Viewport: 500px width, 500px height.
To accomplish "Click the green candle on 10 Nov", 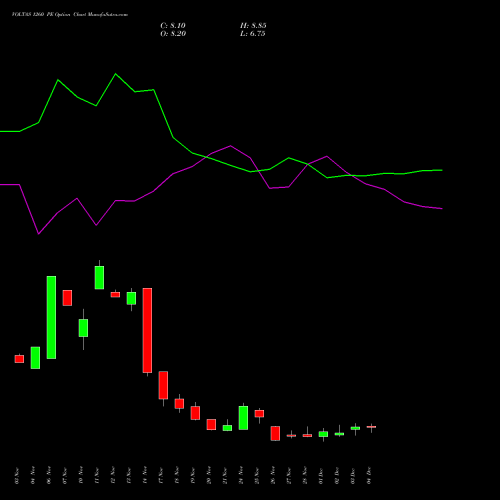I will [x=83, y=328].
